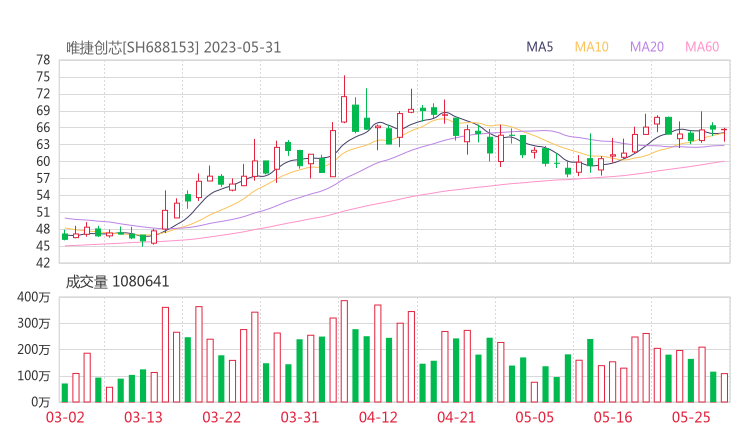Click the 03-02 date axis label
740x440 pixels.
point(65,418)
